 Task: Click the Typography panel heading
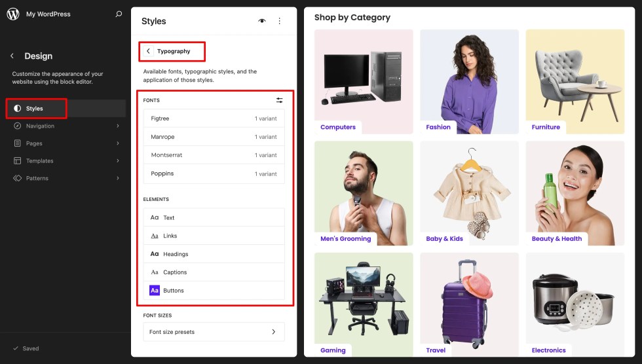(x=174, y=51)
